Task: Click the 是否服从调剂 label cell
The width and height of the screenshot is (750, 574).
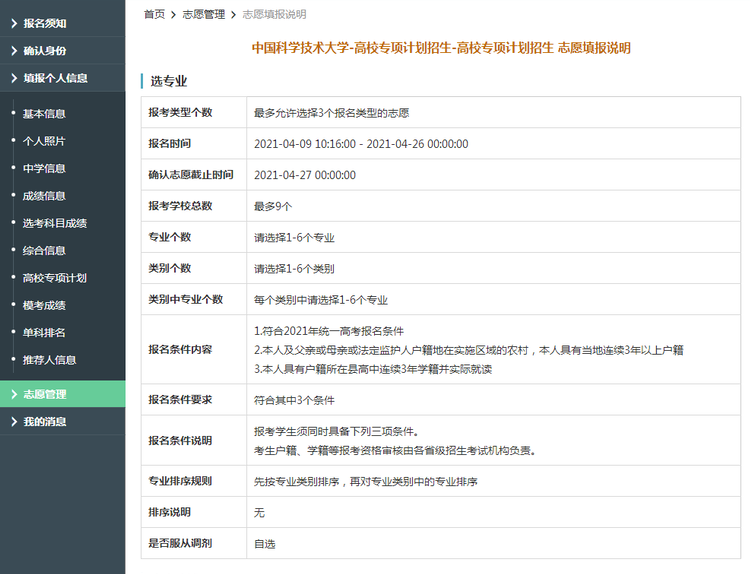Action: [x=194, y=543]
